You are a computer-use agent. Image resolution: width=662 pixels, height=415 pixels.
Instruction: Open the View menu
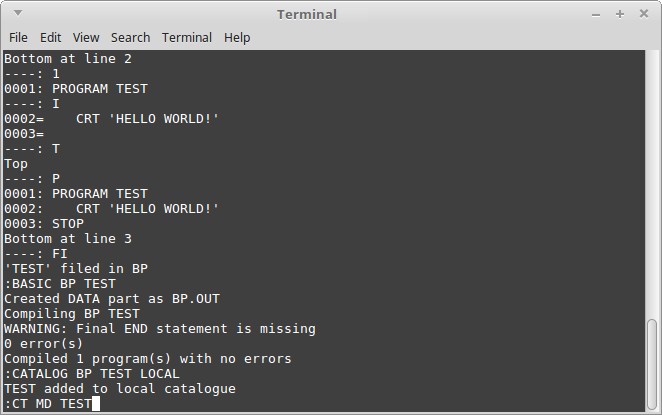point(86,38)
